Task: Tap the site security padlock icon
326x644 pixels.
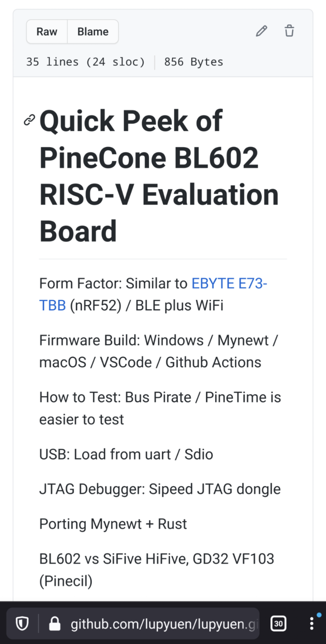Action: pos(55,624)
